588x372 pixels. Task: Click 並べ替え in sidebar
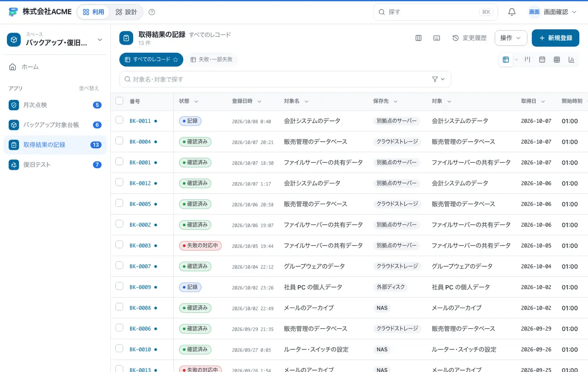(x=89, y=88)
